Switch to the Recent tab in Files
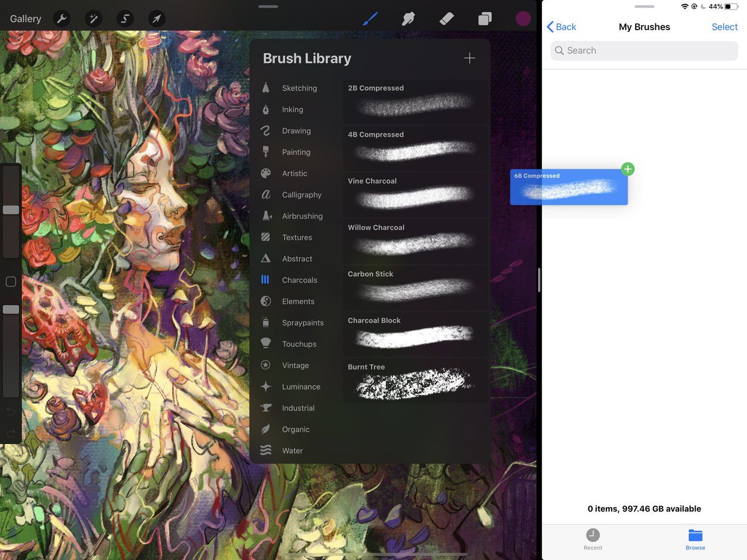The width and height of the screenshot is (747, 560). 593,539
